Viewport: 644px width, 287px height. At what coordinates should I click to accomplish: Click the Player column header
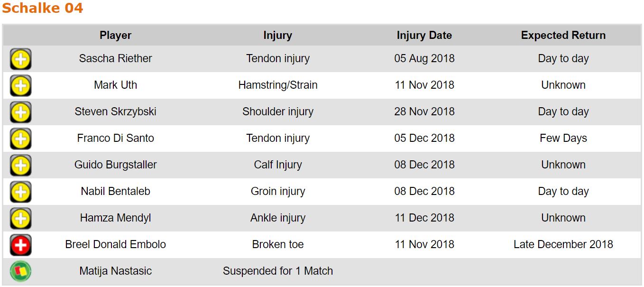[x=115, y=36]
